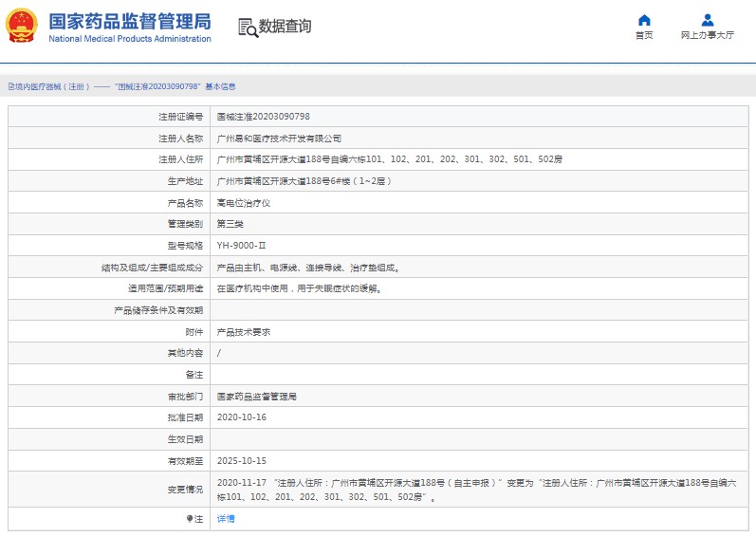Open the 首页 home icon
756x537 pixels.
(x=644, y=20)
